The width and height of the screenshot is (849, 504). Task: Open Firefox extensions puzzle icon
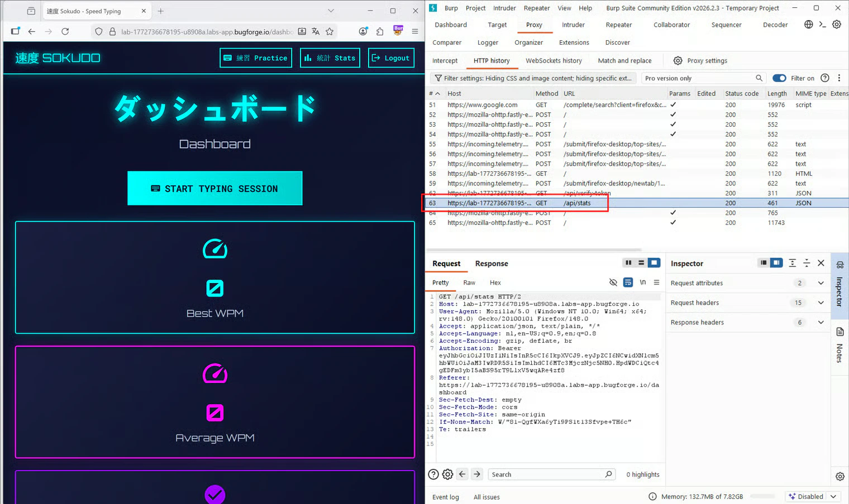[380, 32]
